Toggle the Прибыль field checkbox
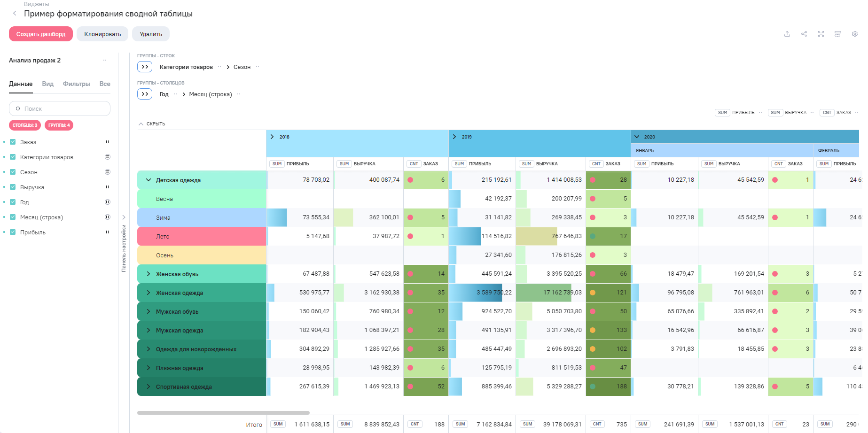 coord(13,232)
